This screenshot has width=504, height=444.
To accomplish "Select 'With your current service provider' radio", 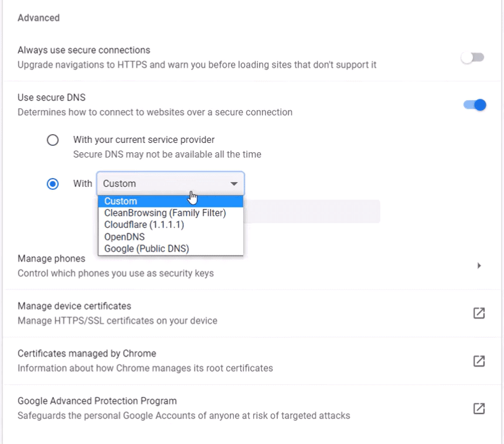I will coord(53,140).
